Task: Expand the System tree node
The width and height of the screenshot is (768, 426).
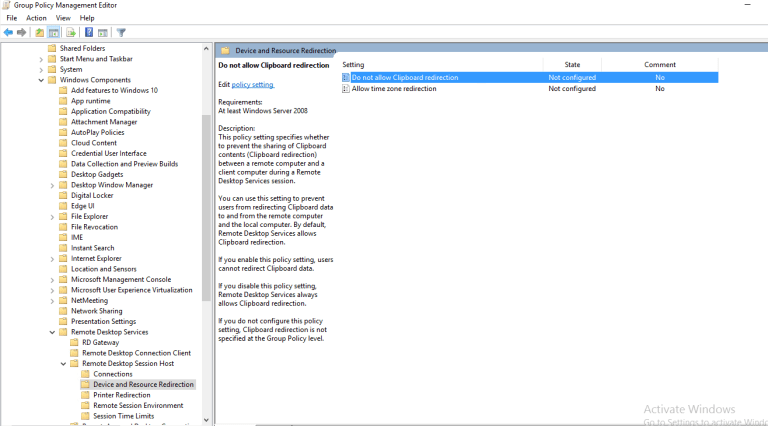Action: point(41,70)
